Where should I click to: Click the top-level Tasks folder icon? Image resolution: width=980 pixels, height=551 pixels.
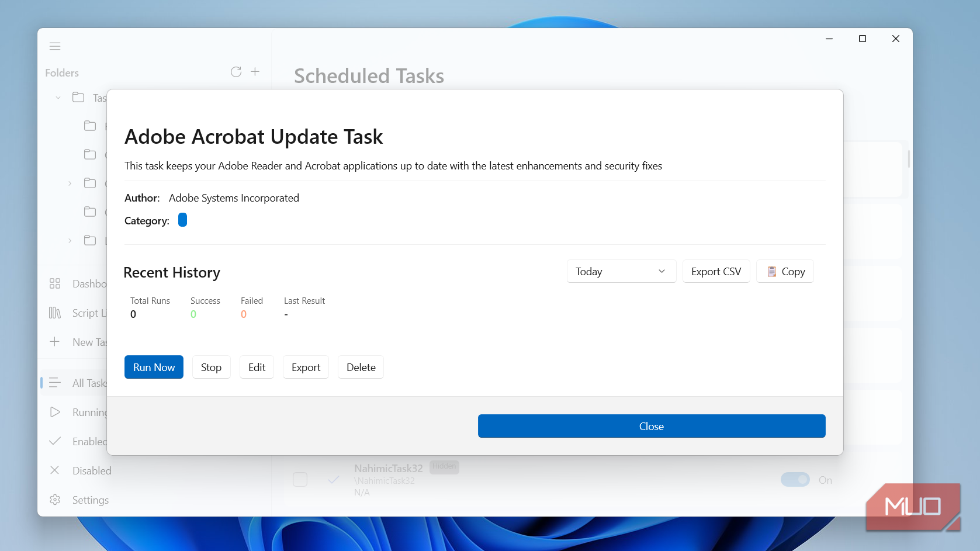pyautogui.click(x=78, y=98)
